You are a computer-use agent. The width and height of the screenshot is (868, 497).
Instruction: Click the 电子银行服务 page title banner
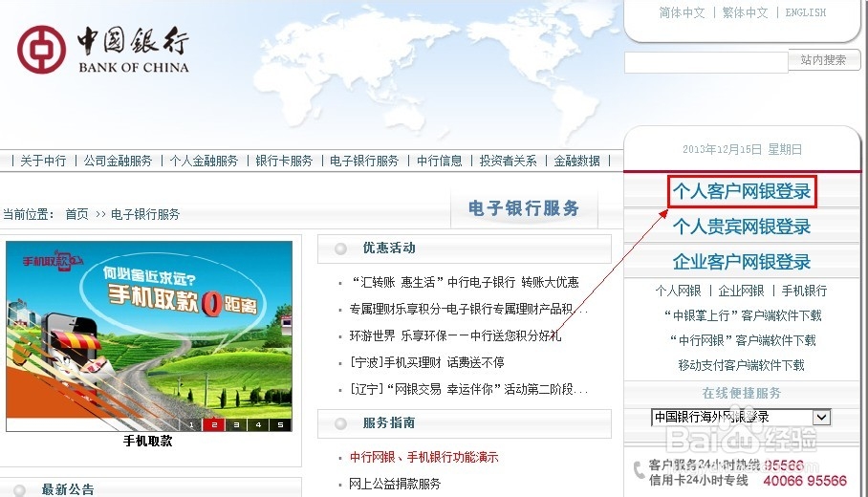coord(524,208)
